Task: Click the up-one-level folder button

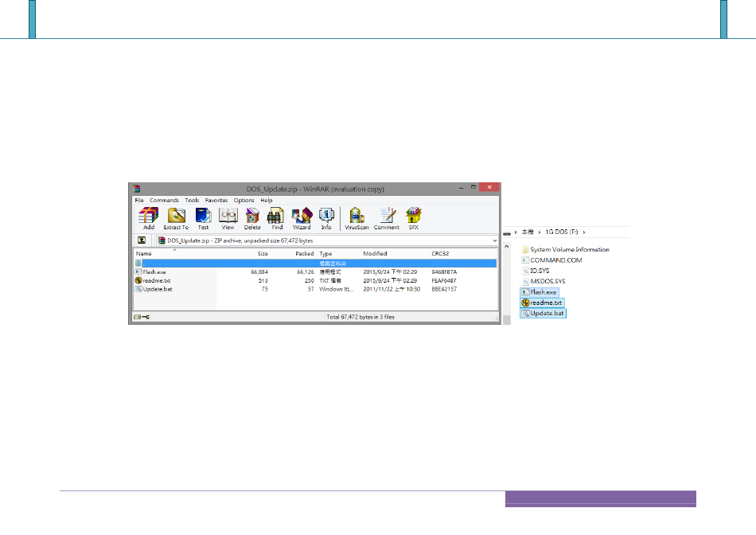Action: 142,240
